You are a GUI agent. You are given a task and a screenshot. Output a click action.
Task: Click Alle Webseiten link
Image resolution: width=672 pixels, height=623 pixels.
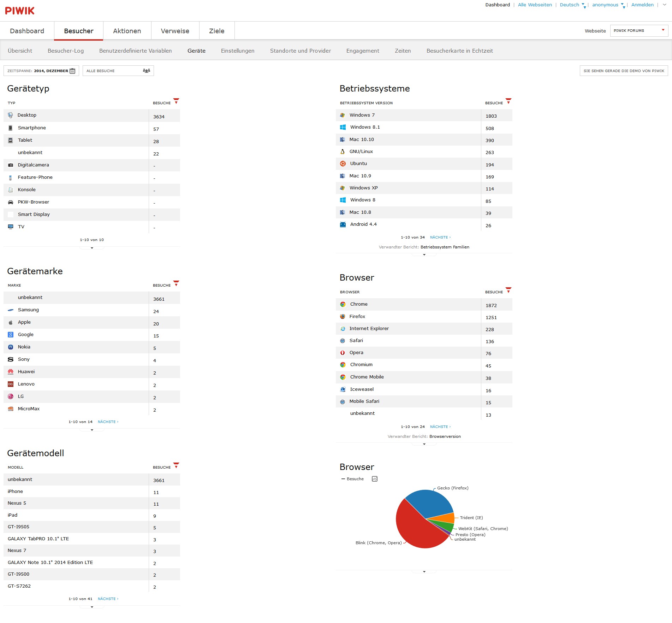pos(535,5)
